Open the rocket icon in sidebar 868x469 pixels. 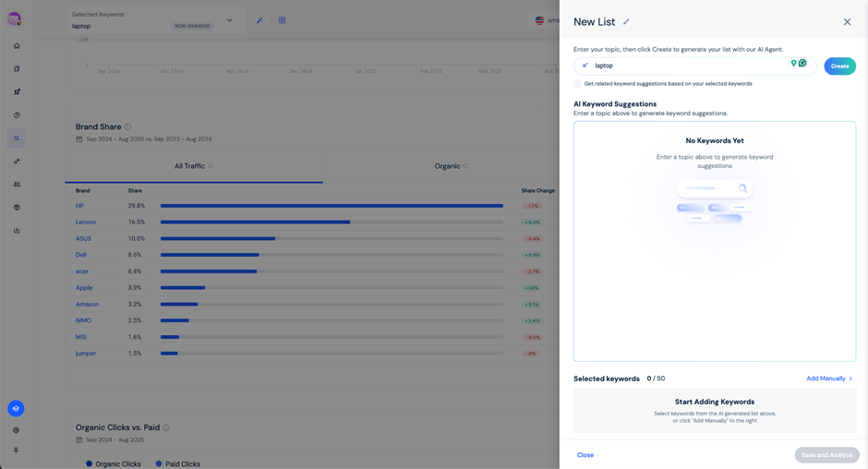tap(17, 92)
